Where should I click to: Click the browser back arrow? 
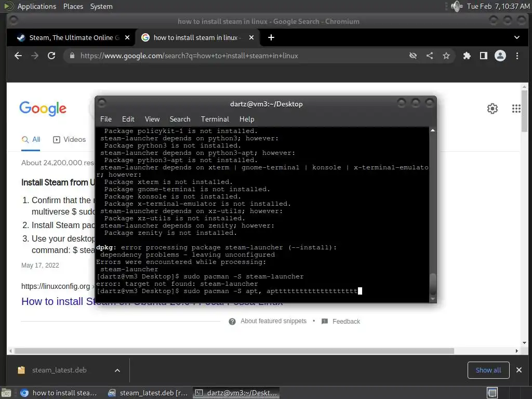[18, 56]
